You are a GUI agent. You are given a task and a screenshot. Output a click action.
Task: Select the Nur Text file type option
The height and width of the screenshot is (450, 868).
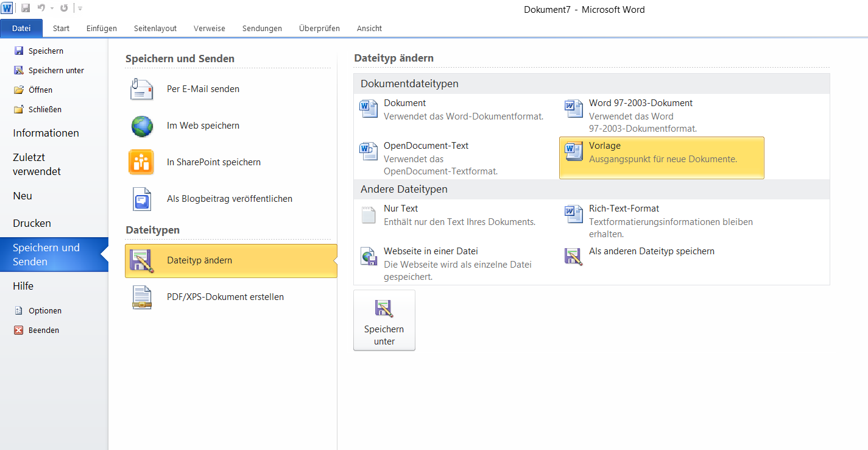[x=400, y=209]
